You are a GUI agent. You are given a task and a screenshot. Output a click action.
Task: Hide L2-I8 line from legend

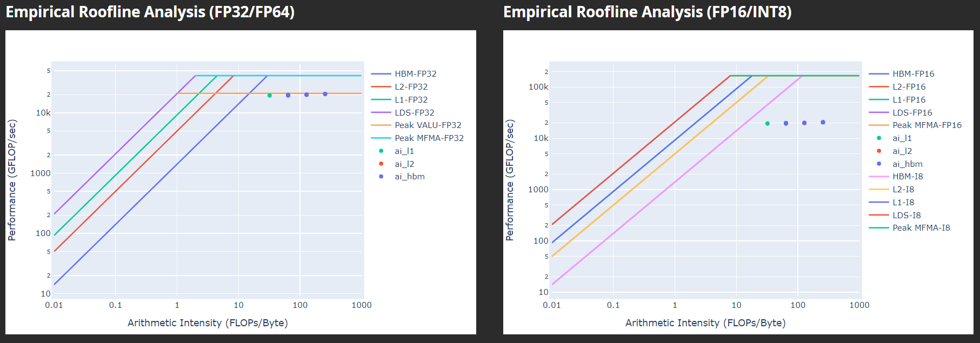pyautogui.click(x=903, y=190)
